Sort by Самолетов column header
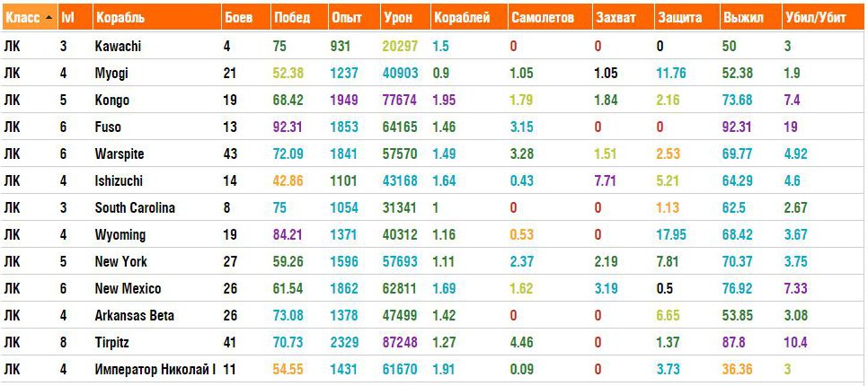Viewport: 868px width, 386px height. (542, 18)
